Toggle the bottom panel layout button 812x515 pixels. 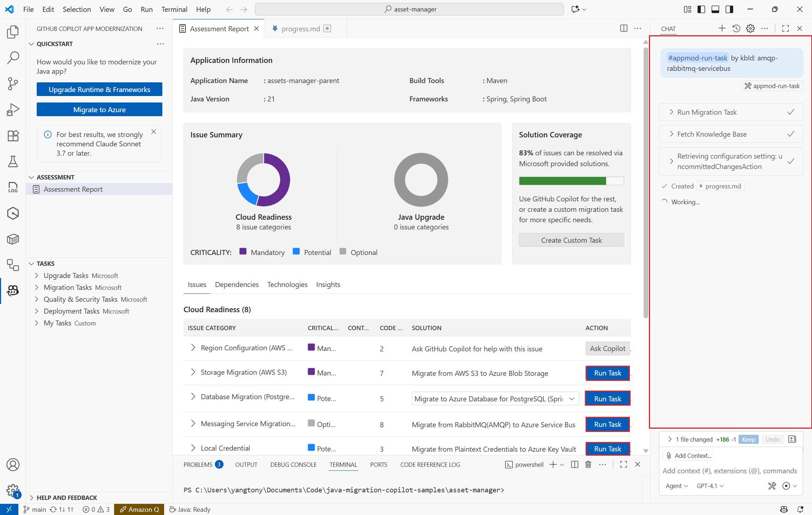(715, 9)
